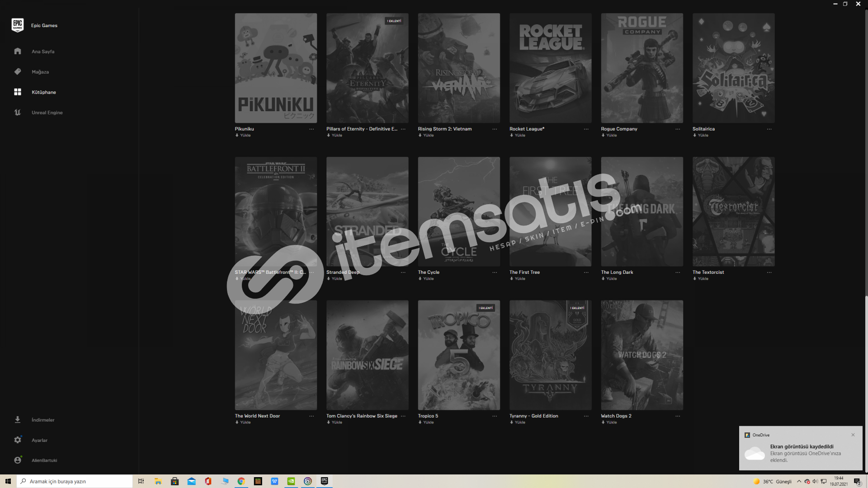This screenshot has width=868, height=488.
Task: Open The World Next Door options menu
Action: pos(311,416)
